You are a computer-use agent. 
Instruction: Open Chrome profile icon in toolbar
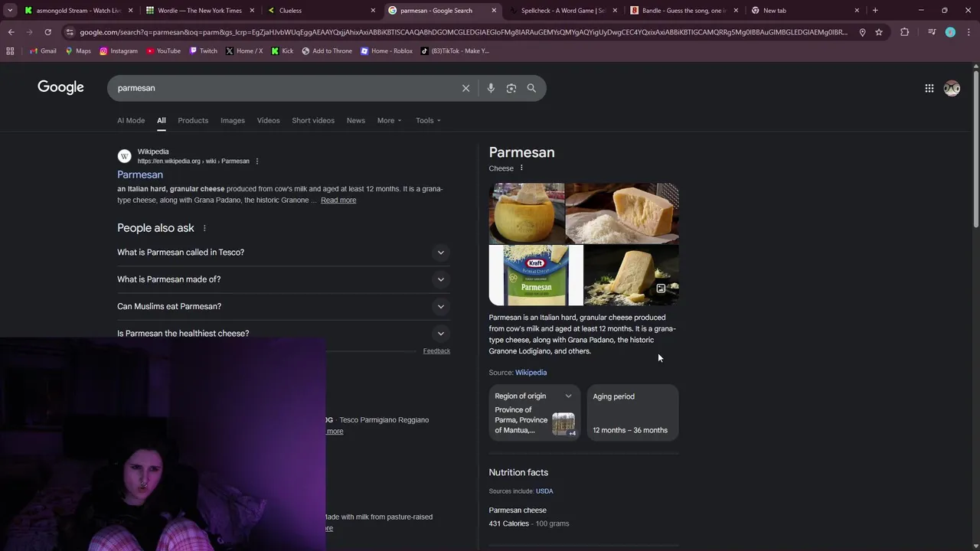tap(950, 32)
